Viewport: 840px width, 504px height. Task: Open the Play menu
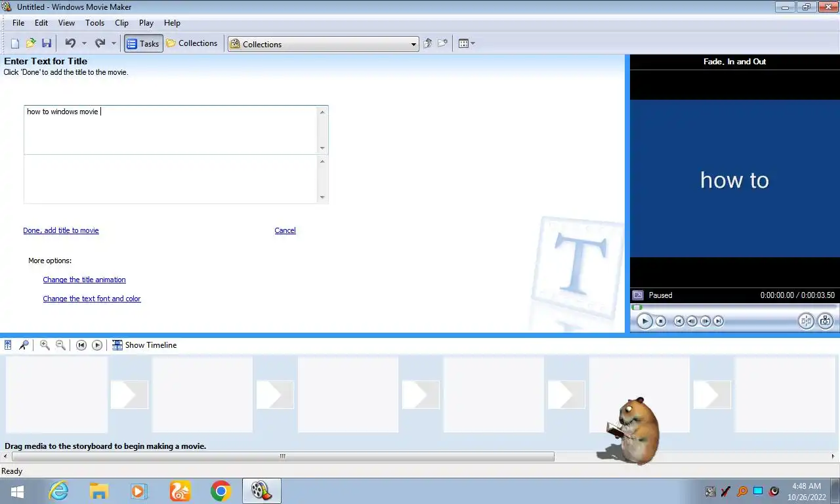click(146, 22)
